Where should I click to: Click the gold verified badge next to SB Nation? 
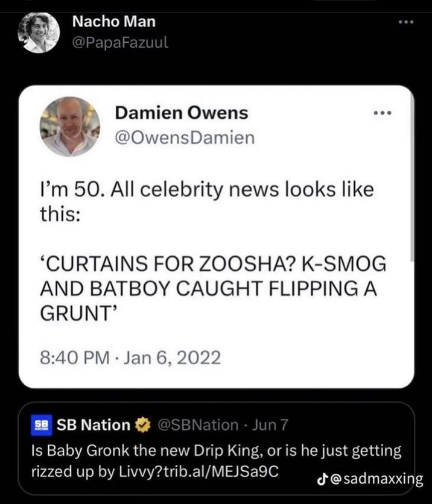coord(141,425)
